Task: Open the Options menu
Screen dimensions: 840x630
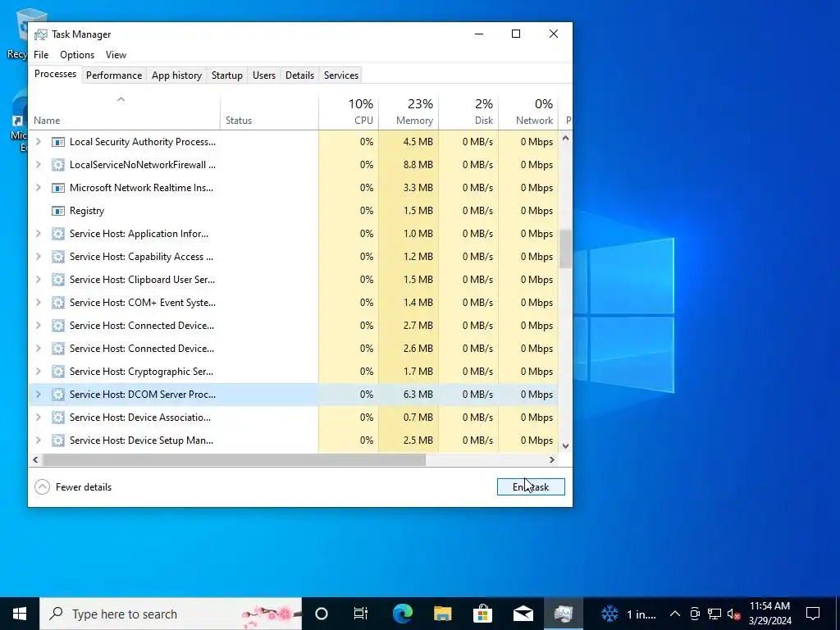Action: click(x=77, y=55)
